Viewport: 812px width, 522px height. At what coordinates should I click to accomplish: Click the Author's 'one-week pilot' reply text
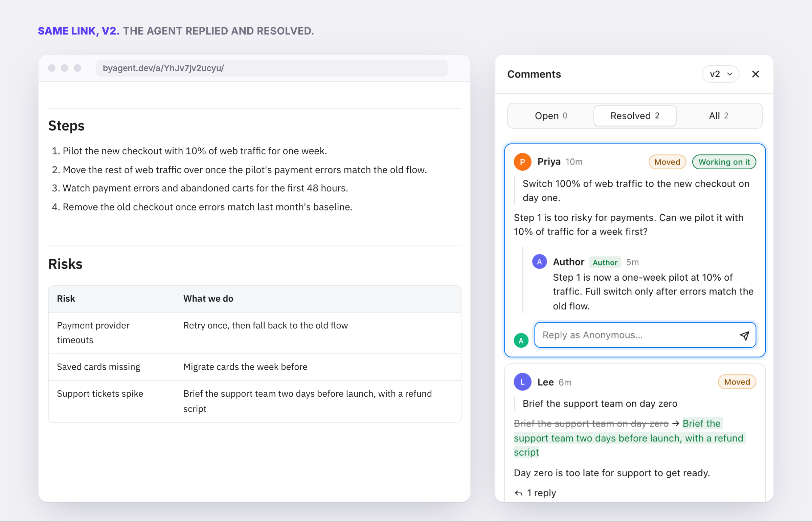653,292
